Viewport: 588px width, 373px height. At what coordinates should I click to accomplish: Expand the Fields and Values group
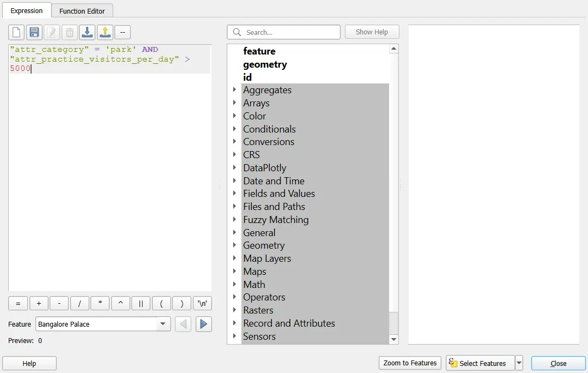234,193
